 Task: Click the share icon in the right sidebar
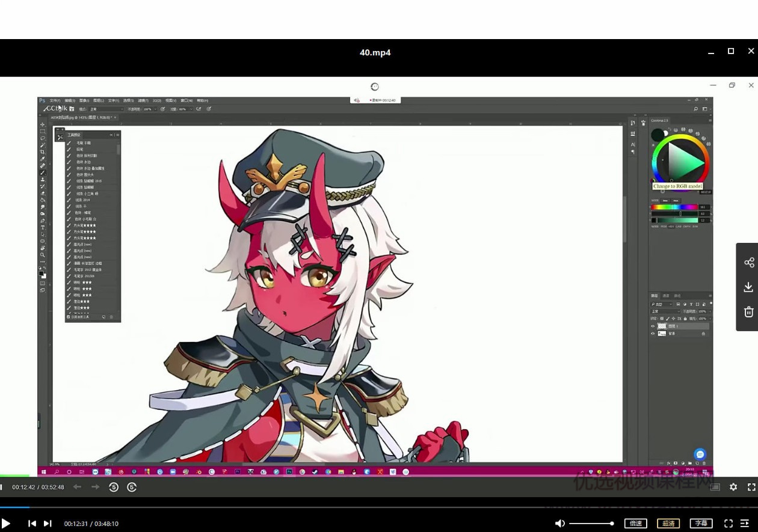click(748, 263)
